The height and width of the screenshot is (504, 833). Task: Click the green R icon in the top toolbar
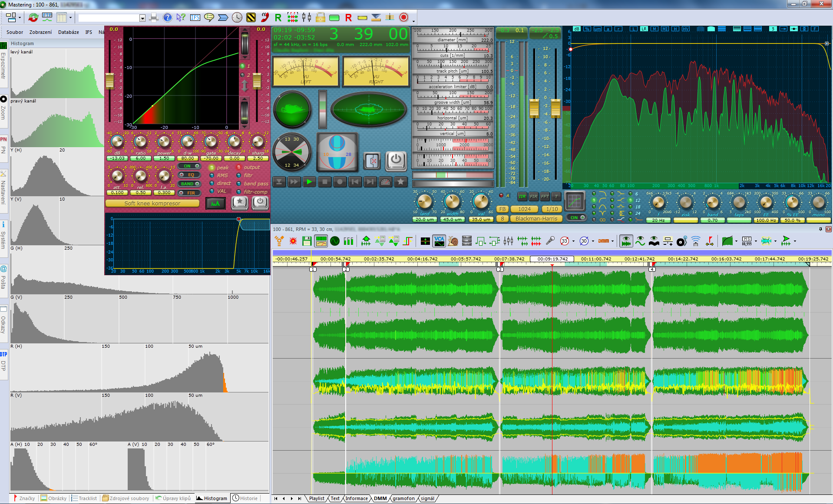pyautogui.click(x=278, y=18)
